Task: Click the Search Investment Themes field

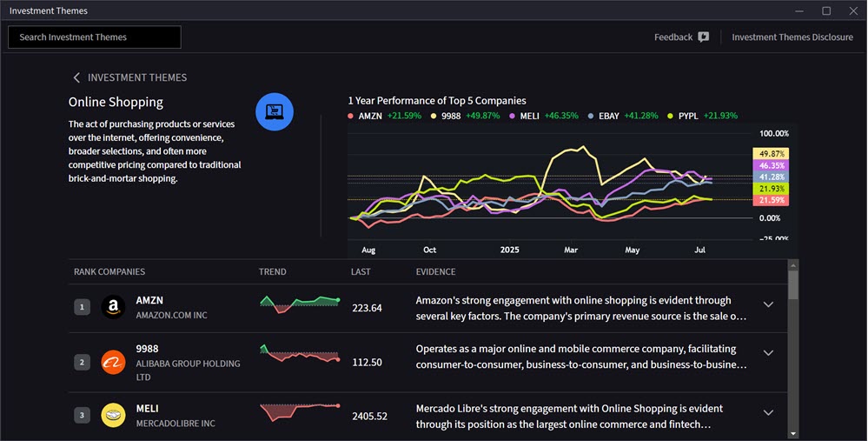Action: (95, 37)
